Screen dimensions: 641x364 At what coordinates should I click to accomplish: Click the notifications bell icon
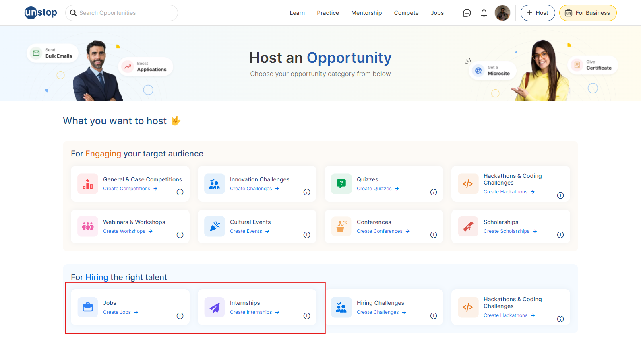484,13
